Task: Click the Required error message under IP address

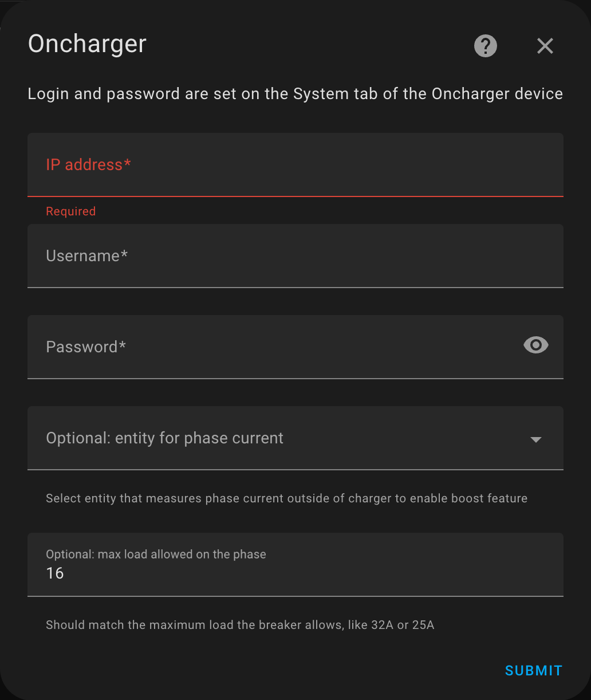Action: 70,211
